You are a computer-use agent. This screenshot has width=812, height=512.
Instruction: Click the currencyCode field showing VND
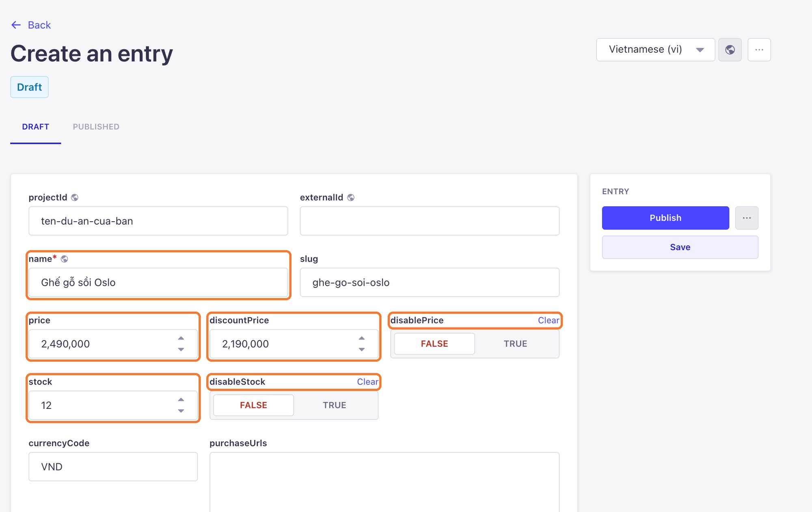113,467
